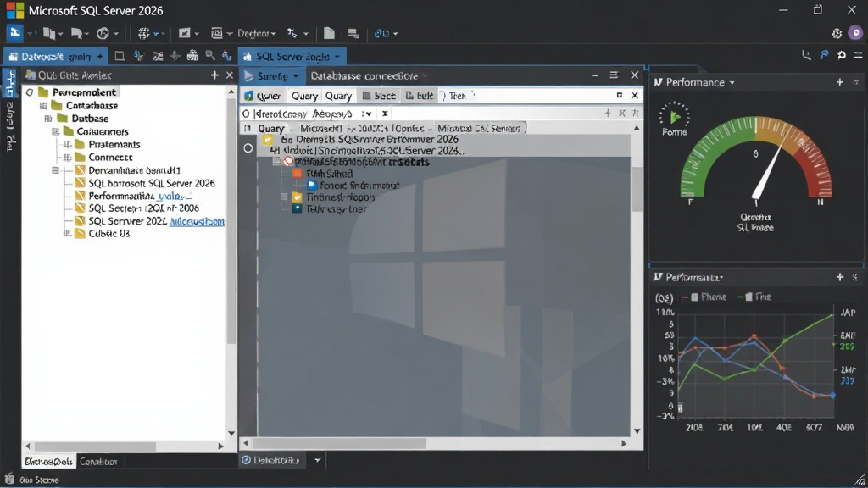The image size is (868, 488).
Task: Click the empty square icon after Datrowoft tab
Action: [x=120, y=56]
